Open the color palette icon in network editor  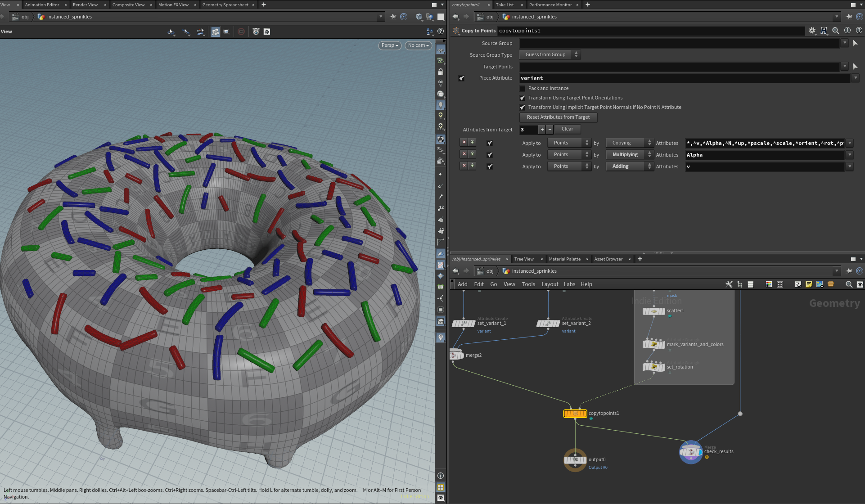click(x=769, y=284)
